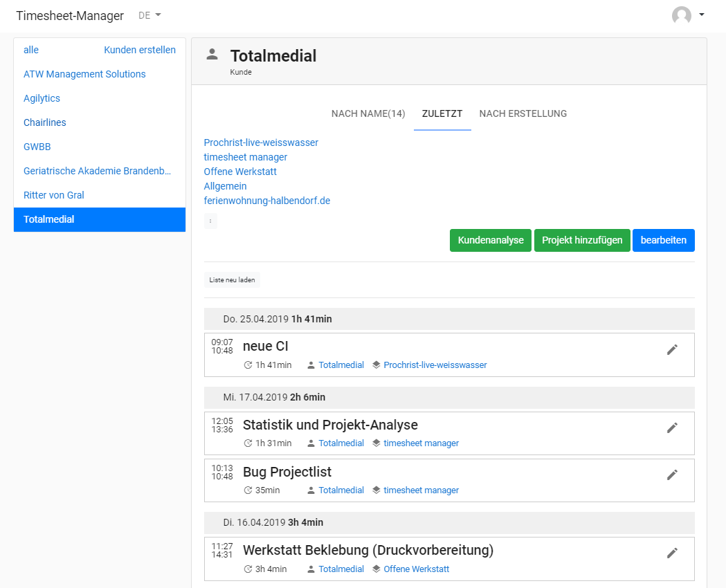The width and height of the screenshot is (726, 588).
Task: Click the 'Offene Werkstatt' link in the Werkstatt entry
Action: [416, 569]
